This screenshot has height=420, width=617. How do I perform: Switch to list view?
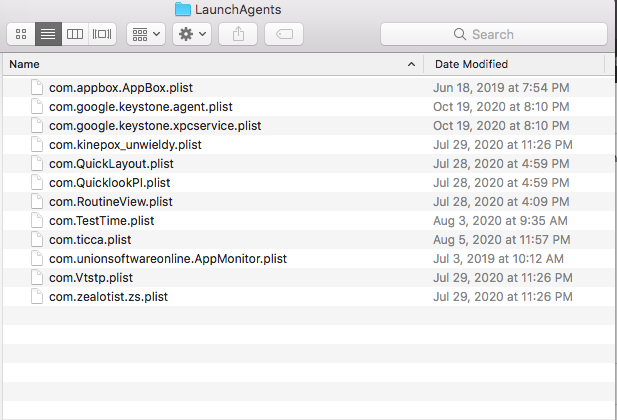click(x=48, y=34)
